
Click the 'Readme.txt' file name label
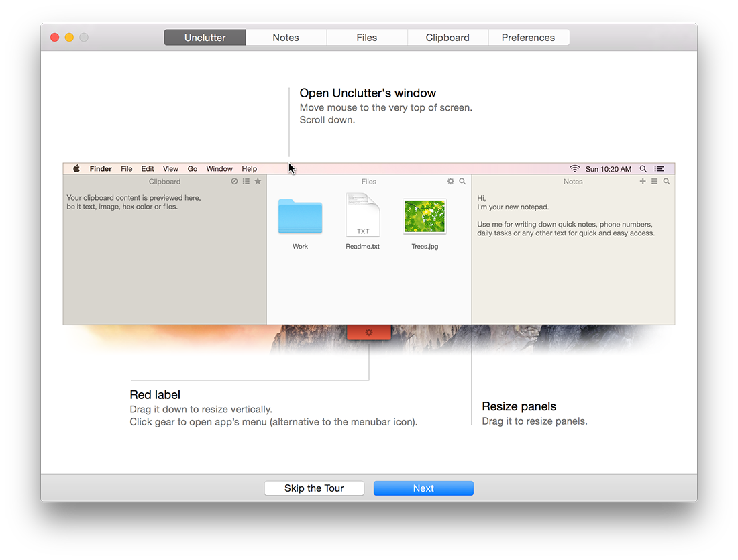point(362,247)
